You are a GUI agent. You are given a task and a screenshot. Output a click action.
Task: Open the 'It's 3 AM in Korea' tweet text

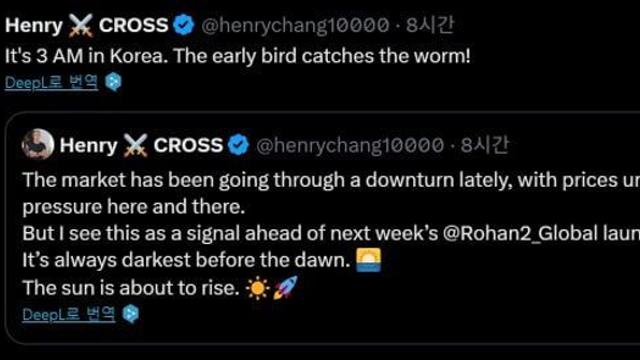238,56
